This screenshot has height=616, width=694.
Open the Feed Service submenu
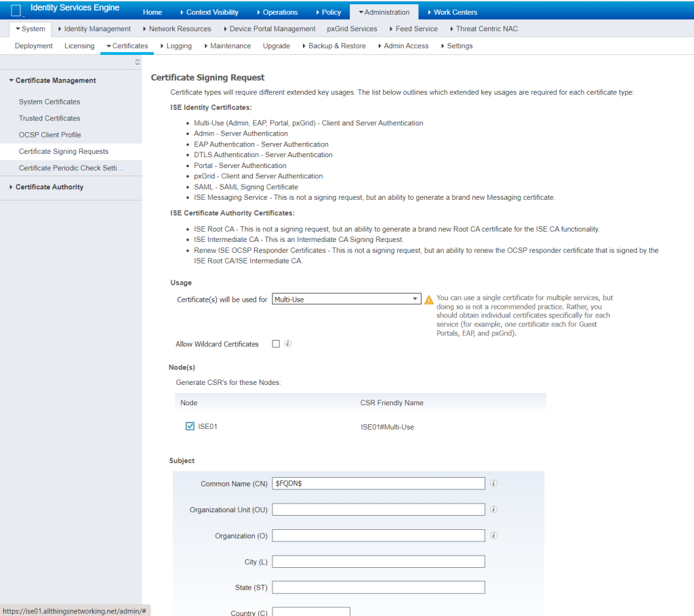(x=413, y=28)
